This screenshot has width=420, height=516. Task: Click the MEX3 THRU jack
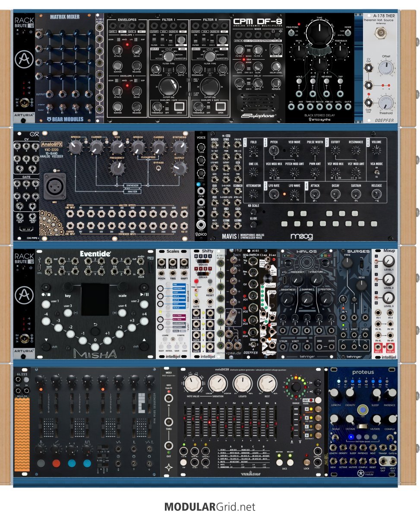click(x=169, y=421)
